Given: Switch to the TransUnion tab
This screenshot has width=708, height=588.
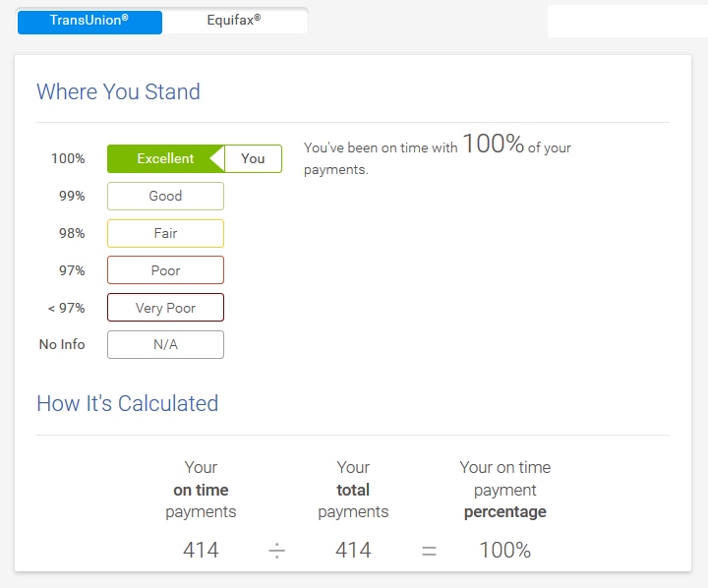Looking at the screenshot, I should [x=89, y=20].
